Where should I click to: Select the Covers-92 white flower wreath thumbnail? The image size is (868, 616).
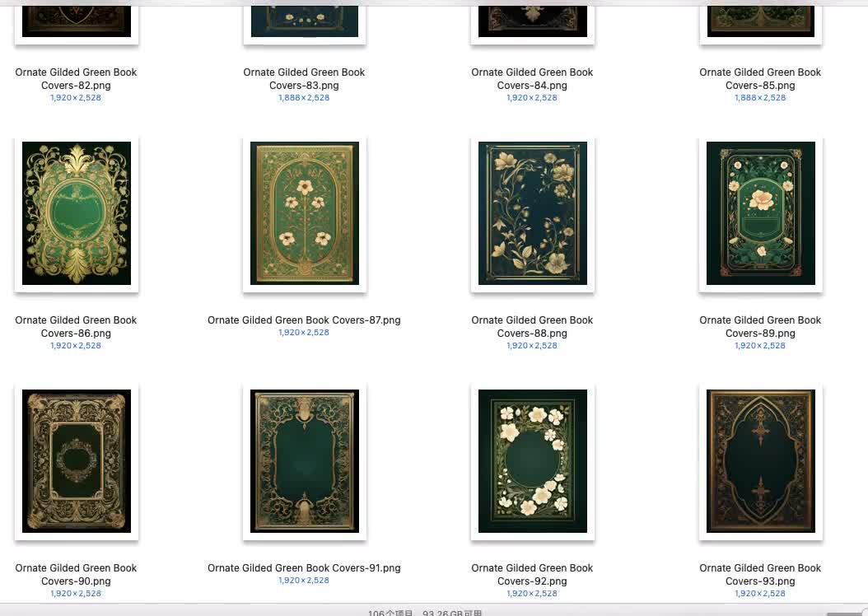[533, 461]
